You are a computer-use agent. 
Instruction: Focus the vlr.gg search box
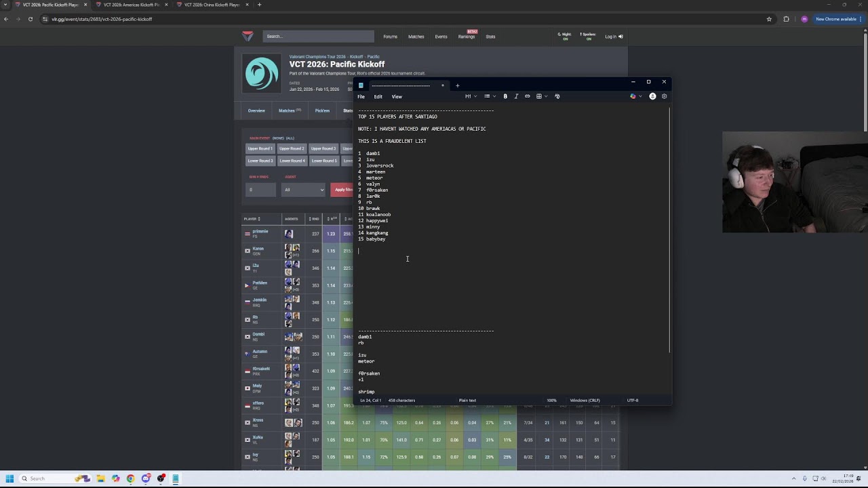(318, 37)
